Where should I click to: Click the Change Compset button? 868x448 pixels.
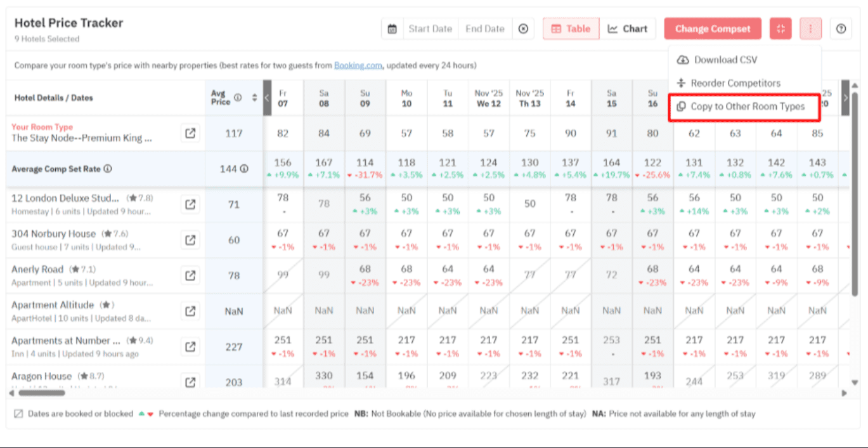point(712,29)
